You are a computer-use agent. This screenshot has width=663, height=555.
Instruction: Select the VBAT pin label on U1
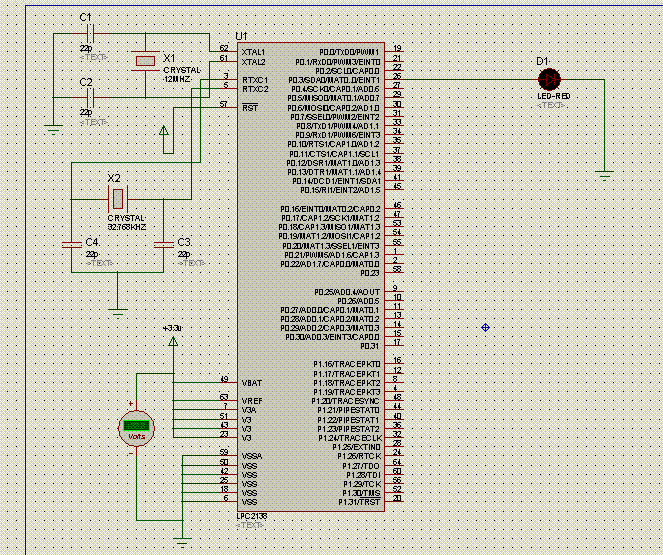pyautogui.click(x=252, y=382)
